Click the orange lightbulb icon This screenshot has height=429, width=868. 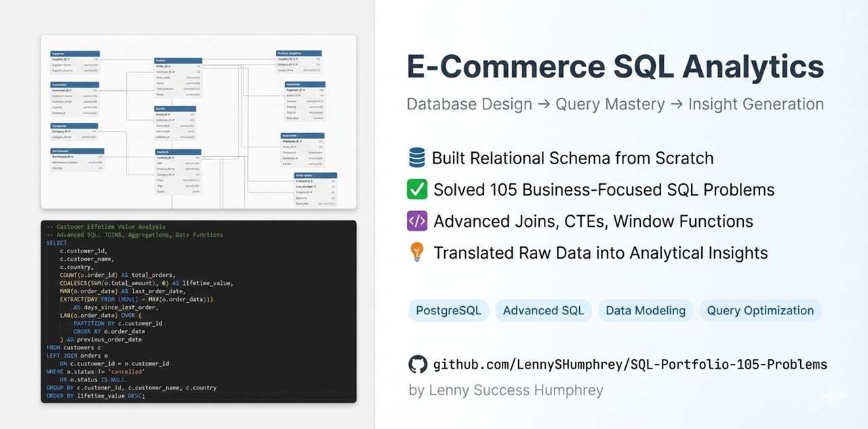pyautogui.click(x=417, y=253)
